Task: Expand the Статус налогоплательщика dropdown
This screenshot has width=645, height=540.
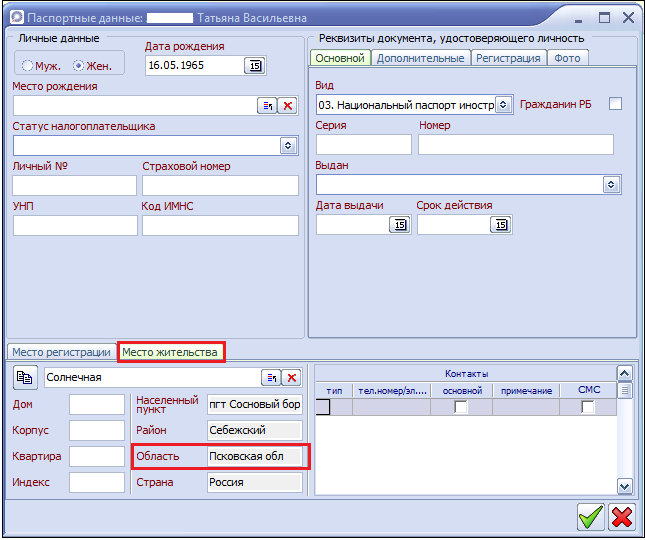Action: click(288, 145)
